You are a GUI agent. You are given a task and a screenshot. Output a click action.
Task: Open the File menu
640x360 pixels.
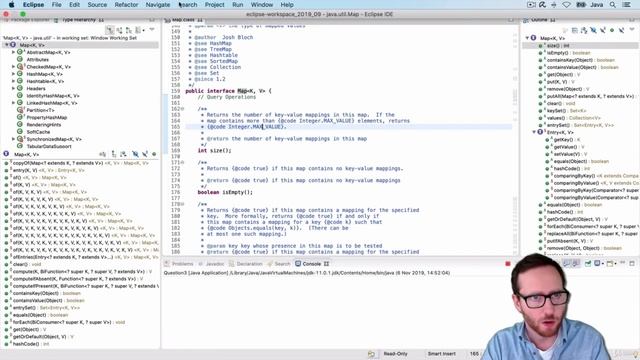click(x=57, y=4)
